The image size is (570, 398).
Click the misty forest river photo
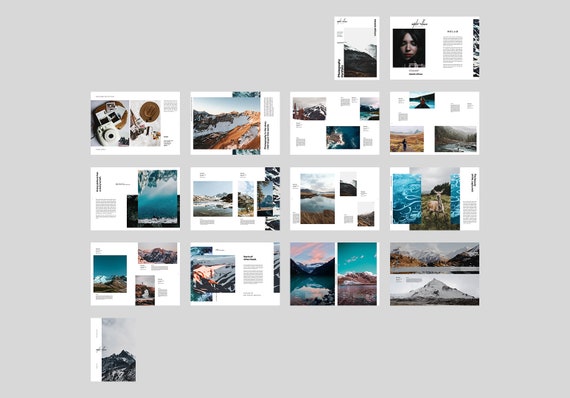coord(455,139)
